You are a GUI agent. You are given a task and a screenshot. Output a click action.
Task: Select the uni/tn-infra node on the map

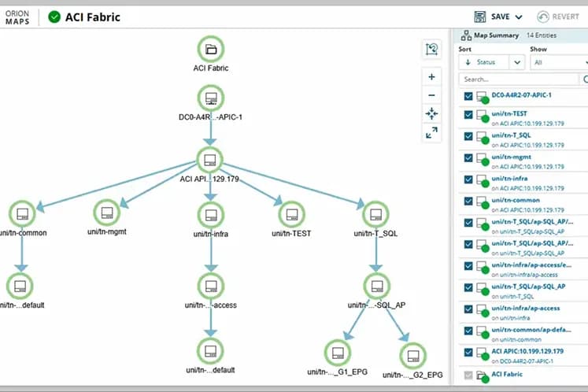pyautogui.click(x=211, y=215)
